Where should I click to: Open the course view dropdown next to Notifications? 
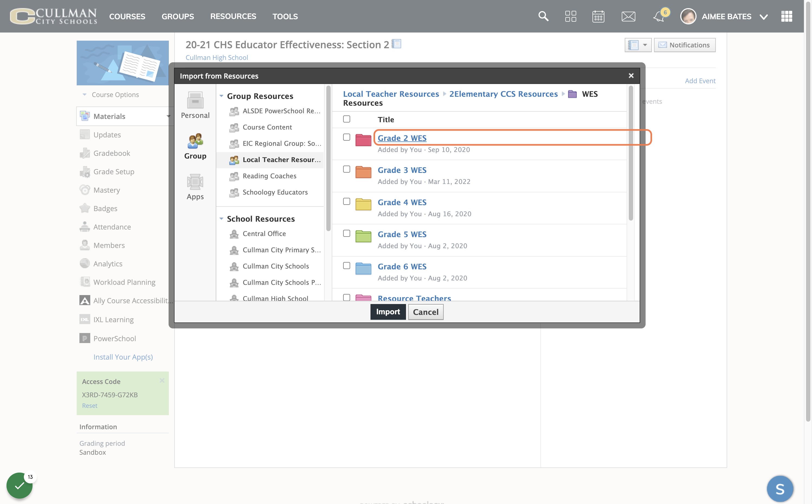(x=638, y=45)
